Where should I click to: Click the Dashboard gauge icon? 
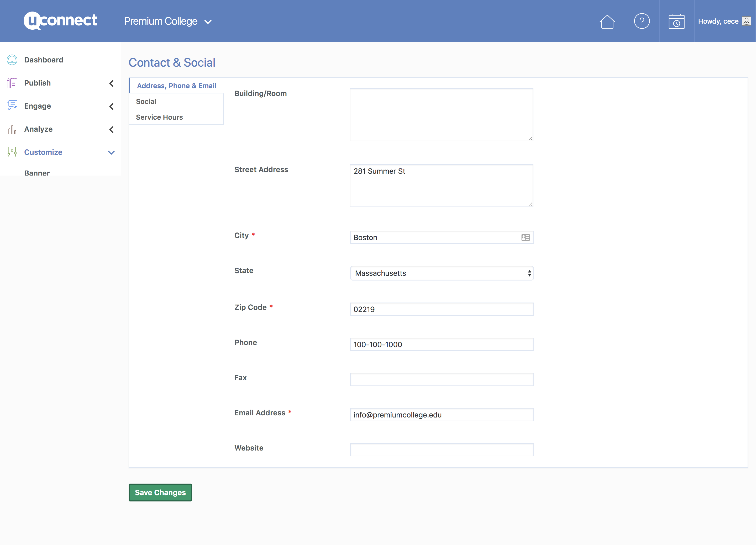click(x=12, y=60)
